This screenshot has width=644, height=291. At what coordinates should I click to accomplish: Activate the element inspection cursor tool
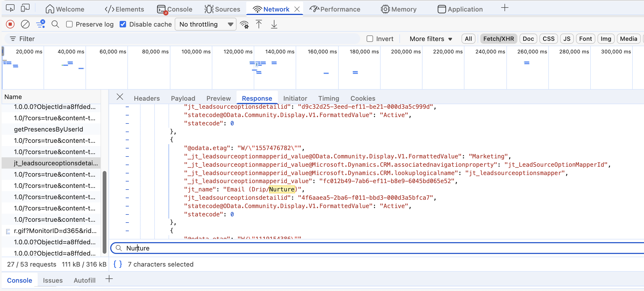(x=10, y=8)
